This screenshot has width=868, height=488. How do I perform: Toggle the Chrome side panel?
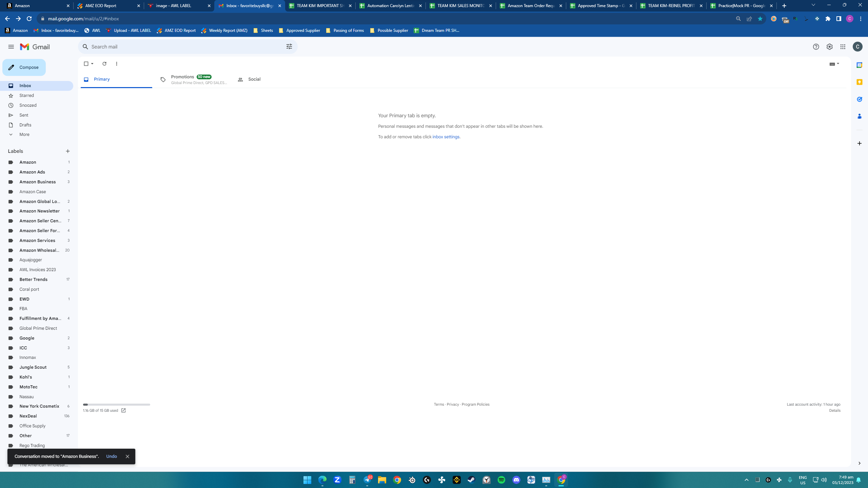[839, 19]
